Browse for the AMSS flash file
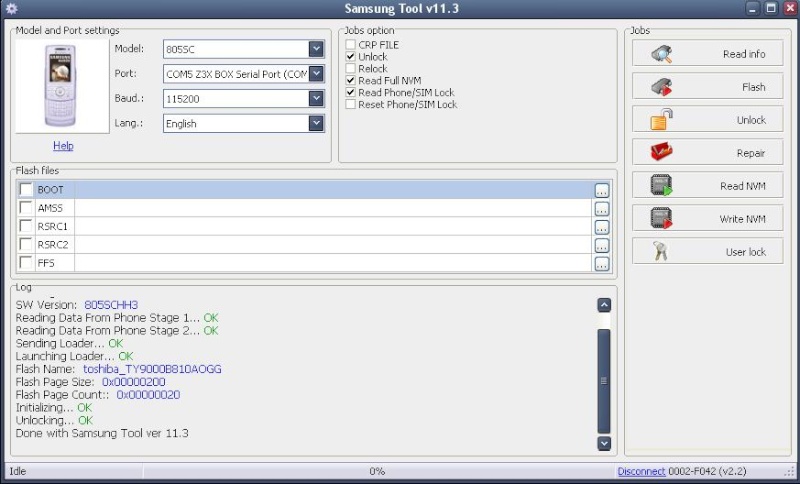The width and height of the screenshot is (800, 484). (x=602, y=209)
